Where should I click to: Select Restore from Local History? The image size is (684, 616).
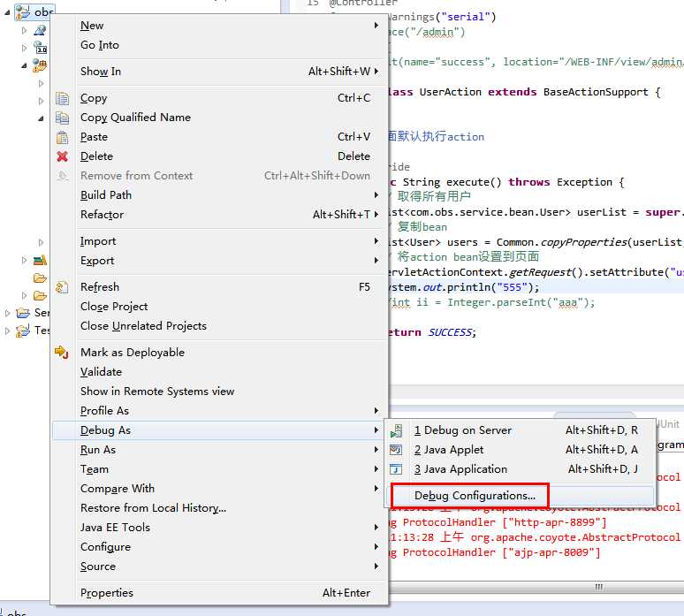click(x=219, y=508)
